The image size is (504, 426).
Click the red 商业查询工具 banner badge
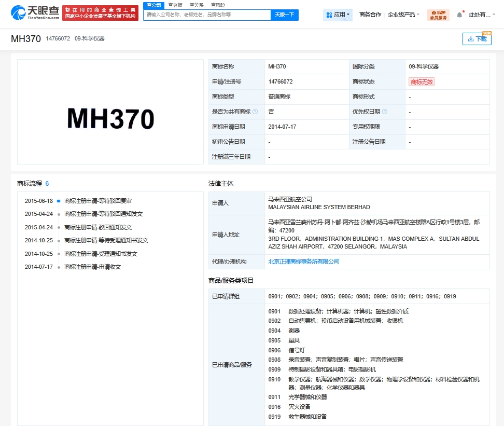[x=99, y=12]
